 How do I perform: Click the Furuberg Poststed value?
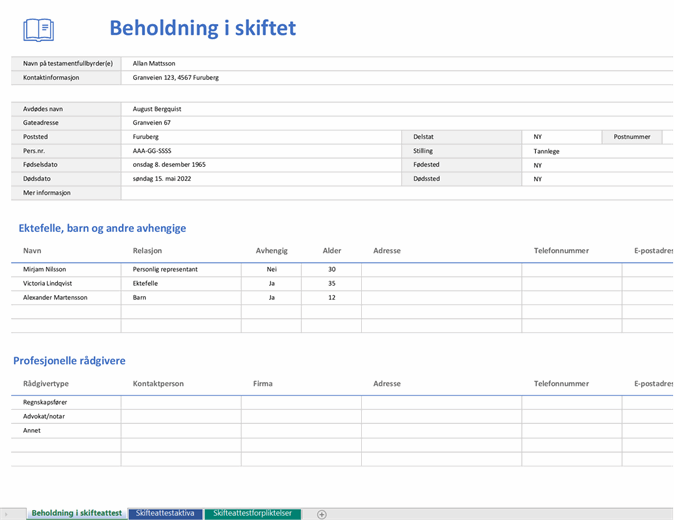click(x=261, y=137)
